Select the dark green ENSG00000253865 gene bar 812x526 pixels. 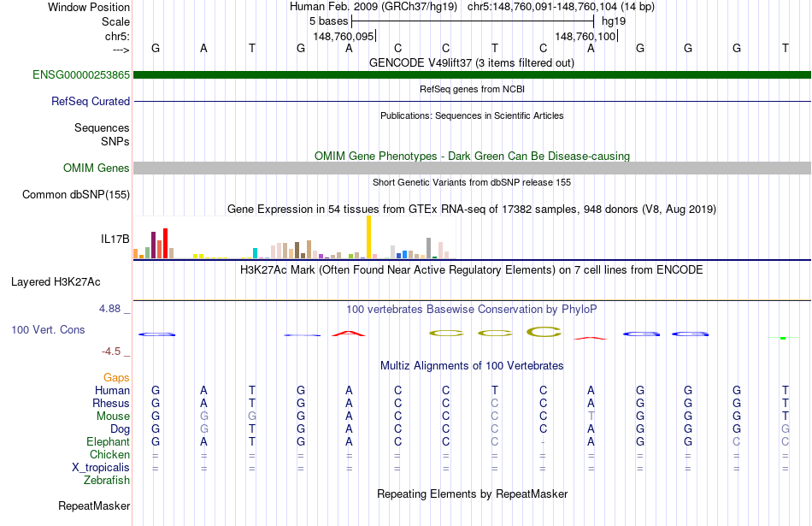pos(472,74)
